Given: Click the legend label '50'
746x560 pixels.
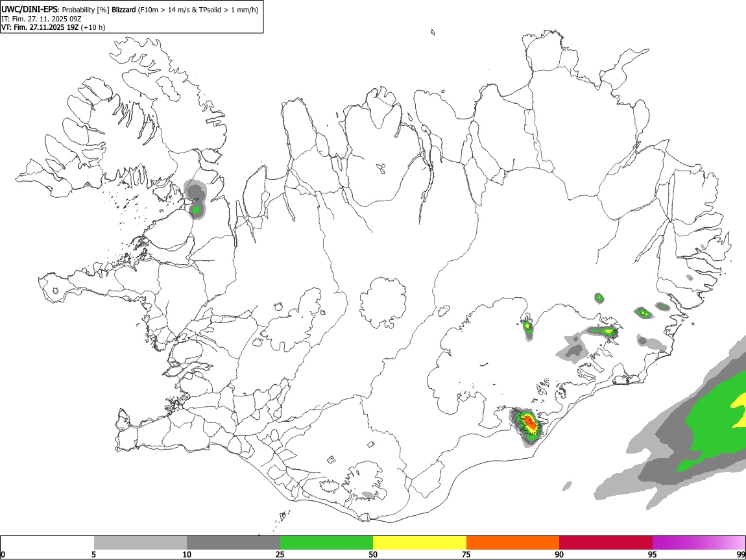Looking at the screenshot, I should point(373,554).
